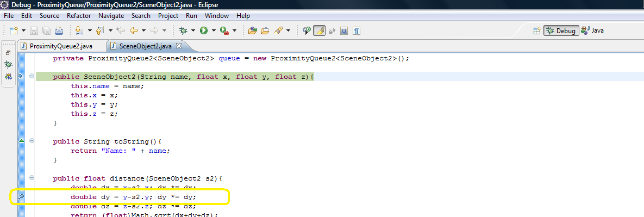Click the Run External Tools icon
Viewport: 644px width, 217px height.
tap(224, 30)
